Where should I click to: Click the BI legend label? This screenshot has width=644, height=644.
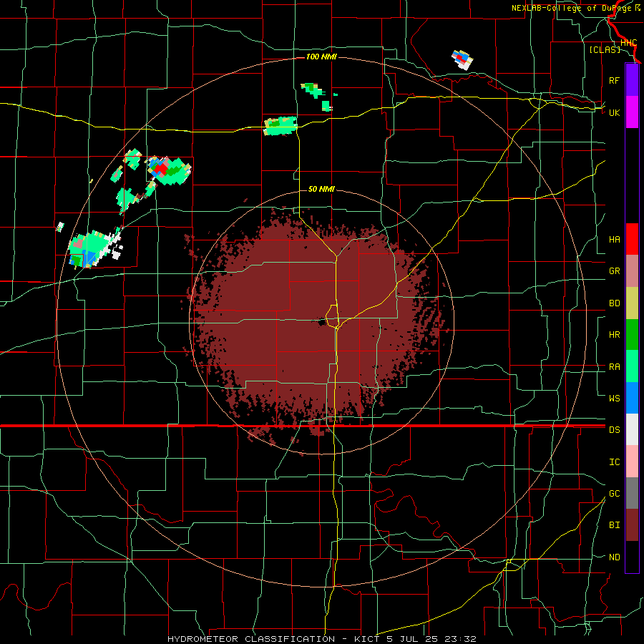tap(614, 525)
